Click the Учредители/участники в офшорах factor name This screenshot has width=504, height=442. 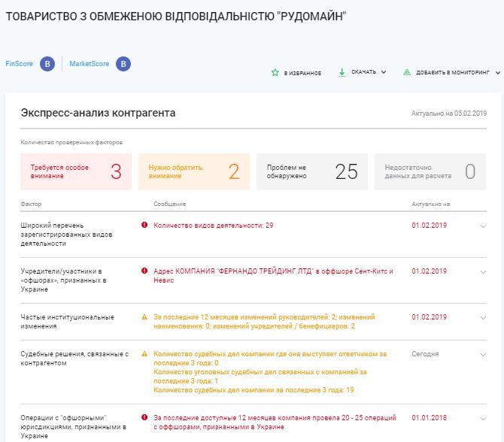(x=63, y=280)
